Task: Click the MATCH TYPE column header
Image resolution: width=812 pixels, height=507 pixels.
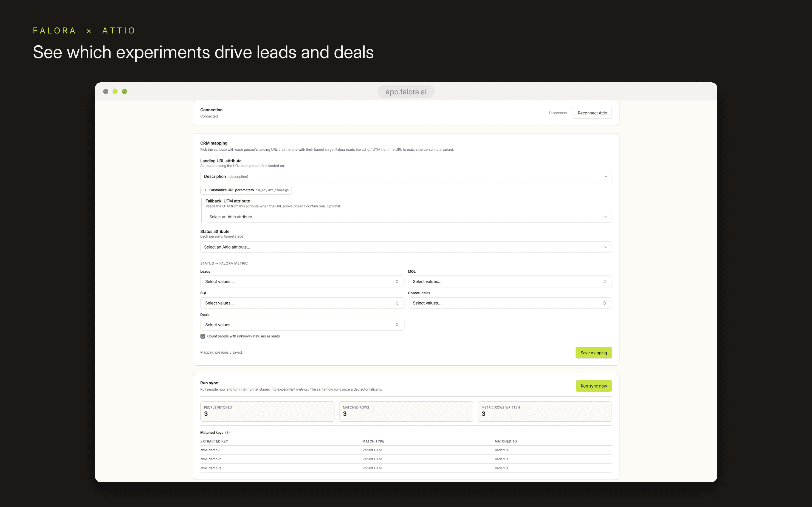Action: click(373, 441)
